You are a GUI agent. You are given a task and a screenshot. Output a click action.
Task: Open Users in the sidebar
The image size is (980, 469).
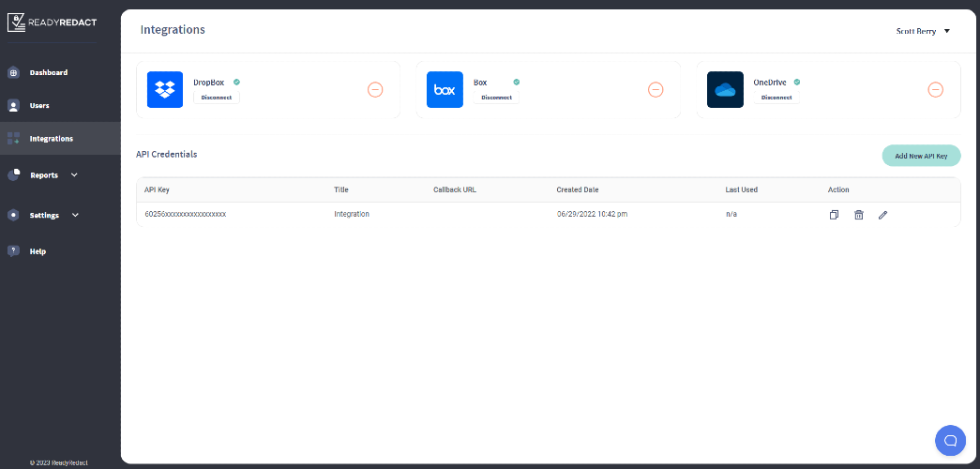(x=39, y=106)
